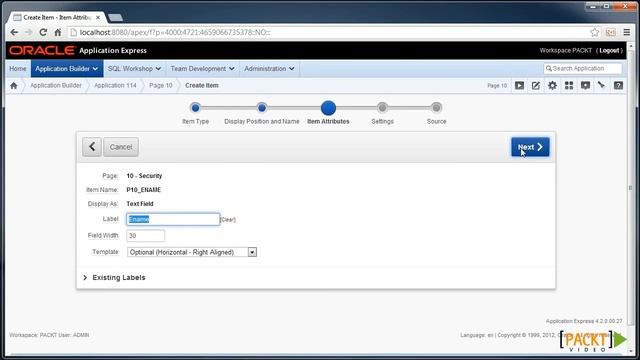Viewport: 640px width, 360px height.
Task: Click the '10 - Security' page value
Action: [x=144, y=176]
